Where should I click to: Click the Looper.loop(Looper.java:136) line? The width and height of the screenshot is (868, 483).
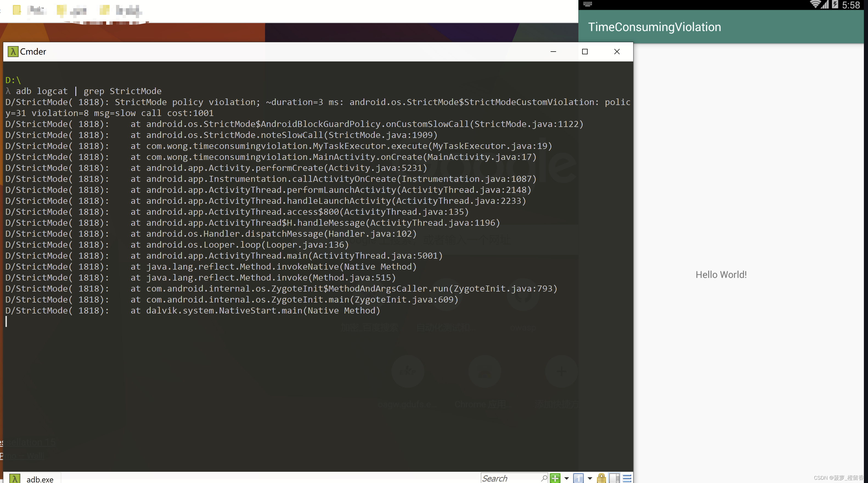pyautogui.click(x=177, y=245)
